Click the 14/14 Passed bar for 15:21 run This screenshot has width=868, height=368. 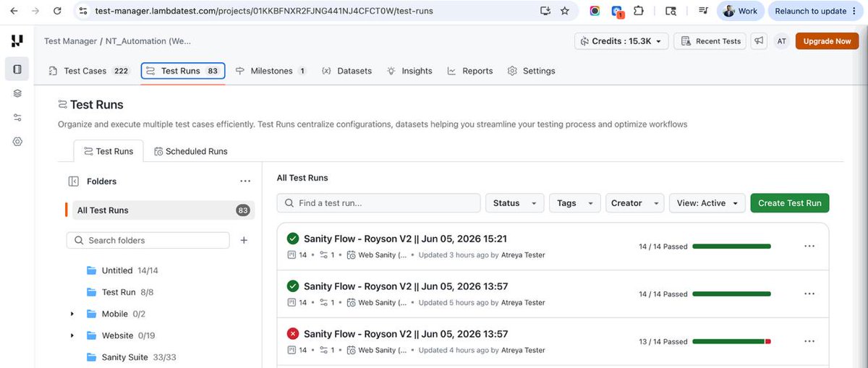731,247
